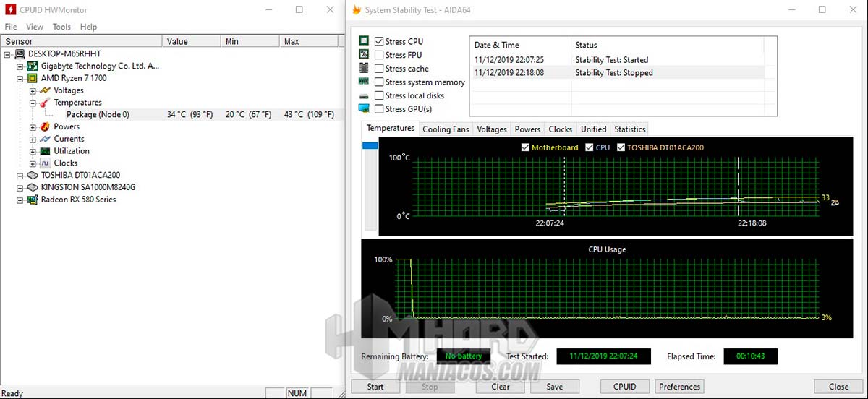Click the Start button in AIDA64
The image size is (868, 399).
(x=375, y=387)
